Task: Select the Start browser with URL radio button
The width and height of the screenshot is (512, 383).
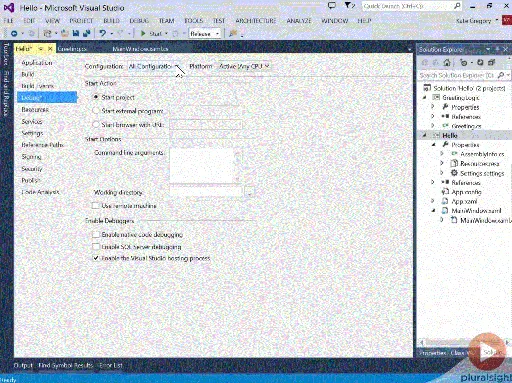Action: pos(96,124)
